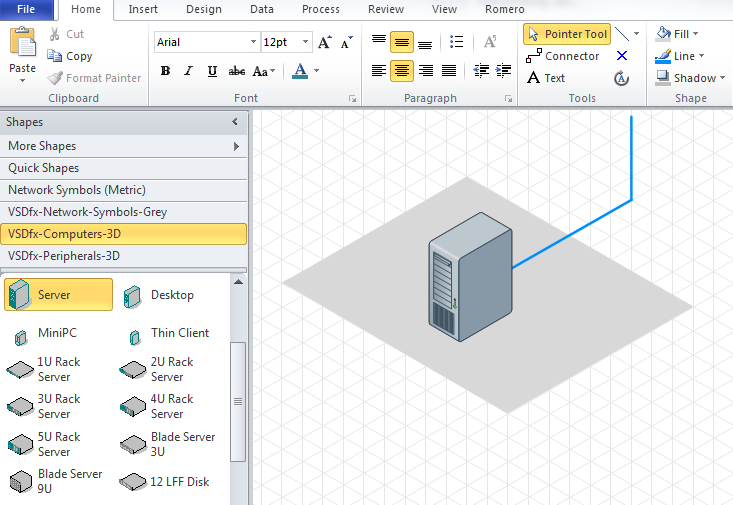
Task: Select the Blade Server 9U shape
Action: pos(58,481)
